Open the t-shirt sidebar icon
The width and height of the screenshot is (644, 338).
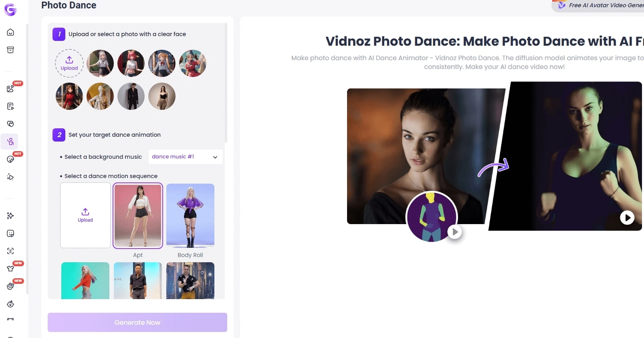click(x=10, y=269)
